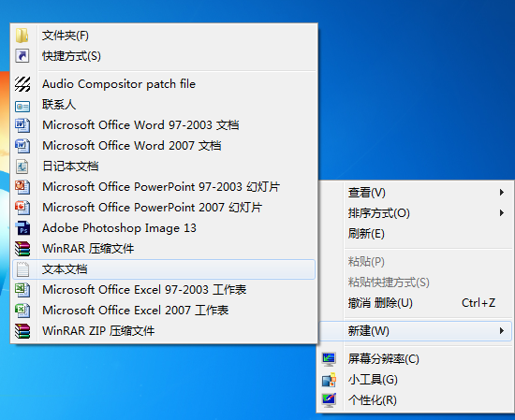Viewport: 515px width, 420px height.
Task: Select the 粘贴(P) menu entry
Action: [x=415, y=262]
